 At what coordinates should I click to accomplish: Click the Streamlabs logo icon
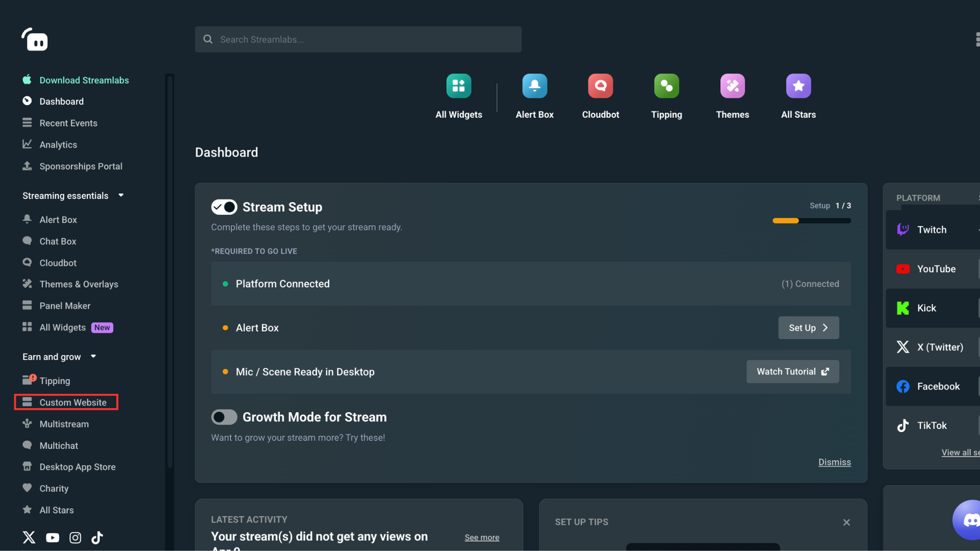click(x=35, y=39)
